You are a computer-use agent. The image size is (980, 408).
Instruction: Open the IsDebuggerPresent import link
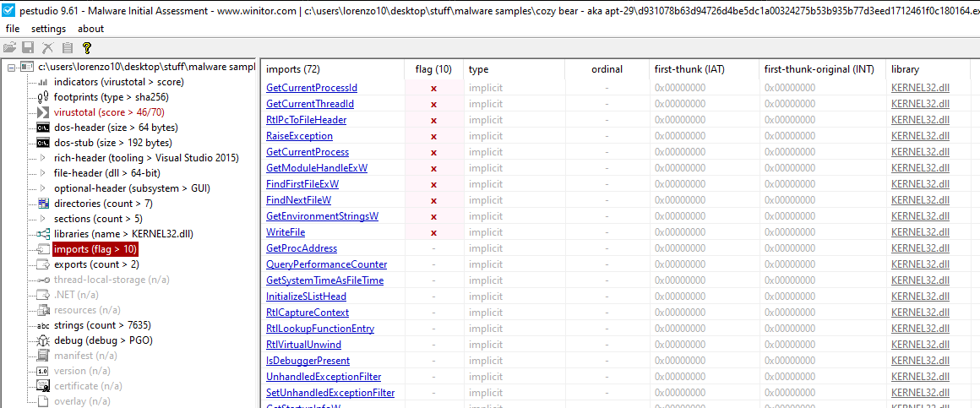(x=308, y=361)
